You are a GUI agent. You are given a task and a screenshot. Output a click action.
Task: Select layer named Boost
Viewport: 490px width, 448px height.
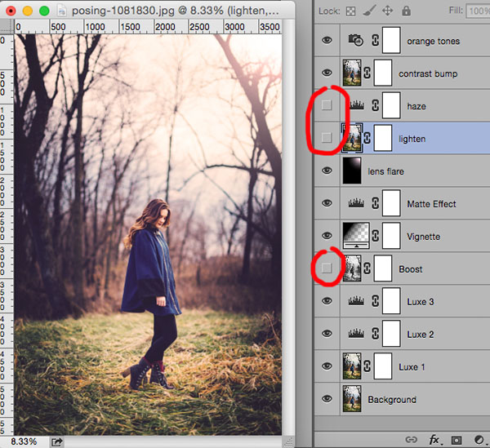click(x=410, y=269)
